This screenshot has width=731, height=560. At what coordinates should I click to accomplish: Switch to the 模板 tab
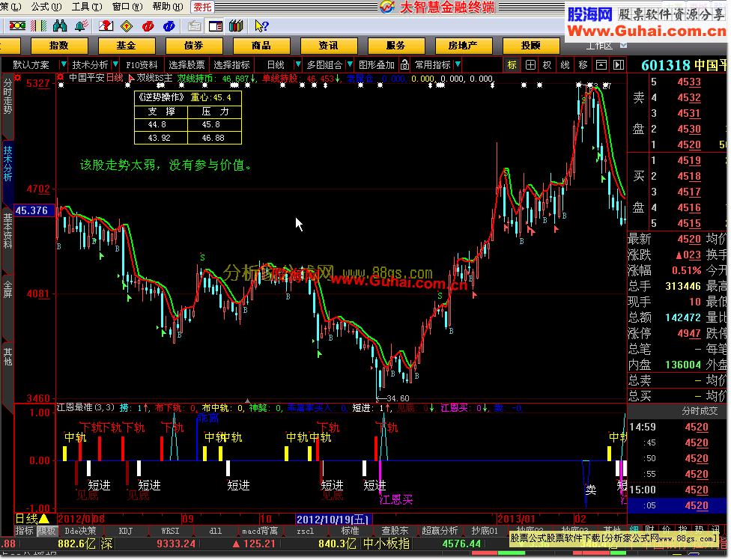click(46, 531)
